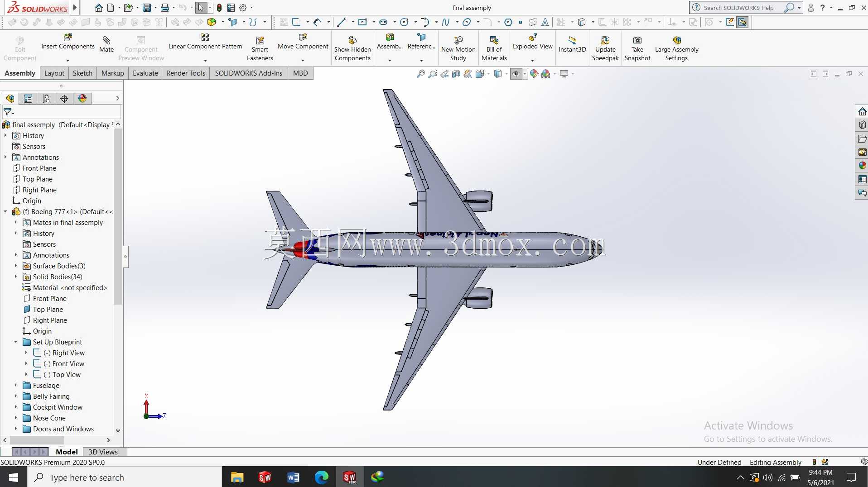The width and height of the screenshot is (868, 487).
Task: Open the DimXpertManager crosshair tab icon
Action: 64,99
